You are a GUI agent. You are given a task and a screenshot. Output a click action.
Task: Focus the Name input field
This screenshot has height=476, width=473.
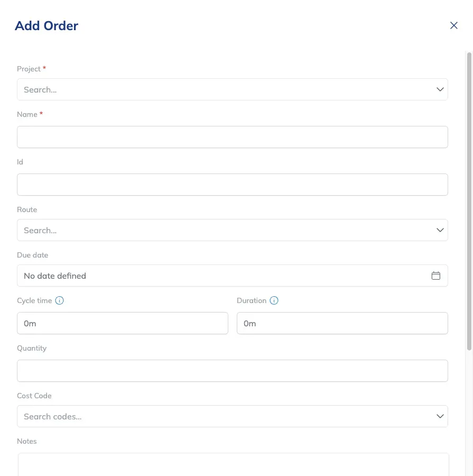pyautogui.click(x=233, y=137)
